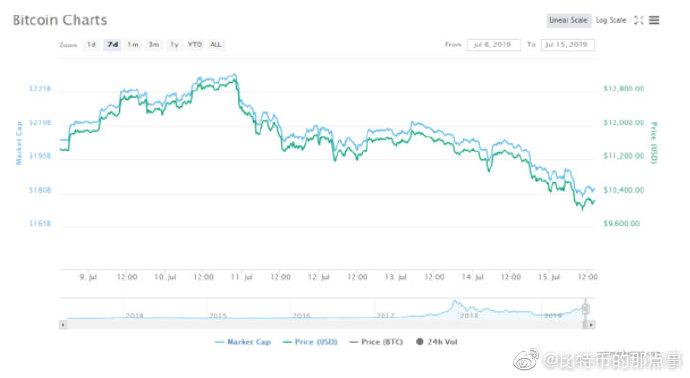Select the 1m zoom range

click(x=133, y=44)
